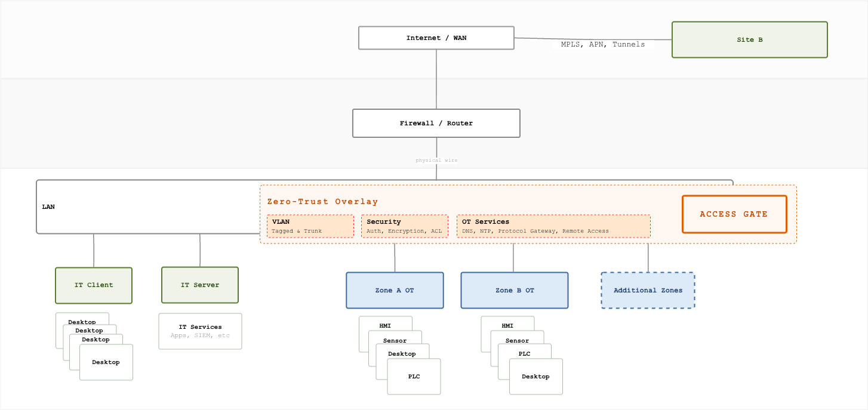Image resolution: width=868 pixels, height=410 pixels.
Task: Select the IT Client node
Action: click(94, 285)
